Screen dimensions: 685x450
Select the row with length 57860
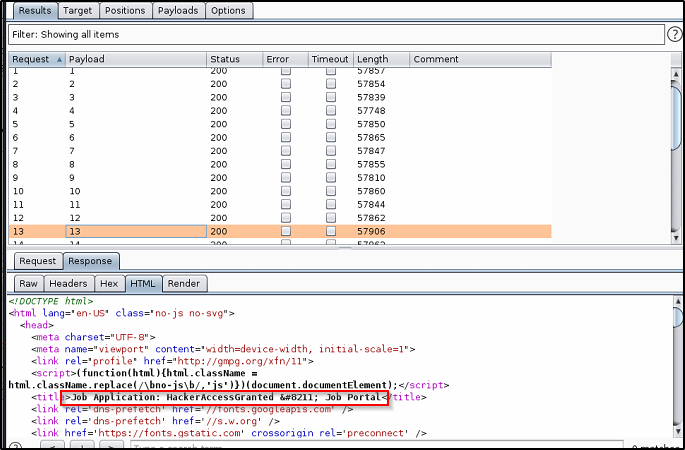(x=280, y=191)
